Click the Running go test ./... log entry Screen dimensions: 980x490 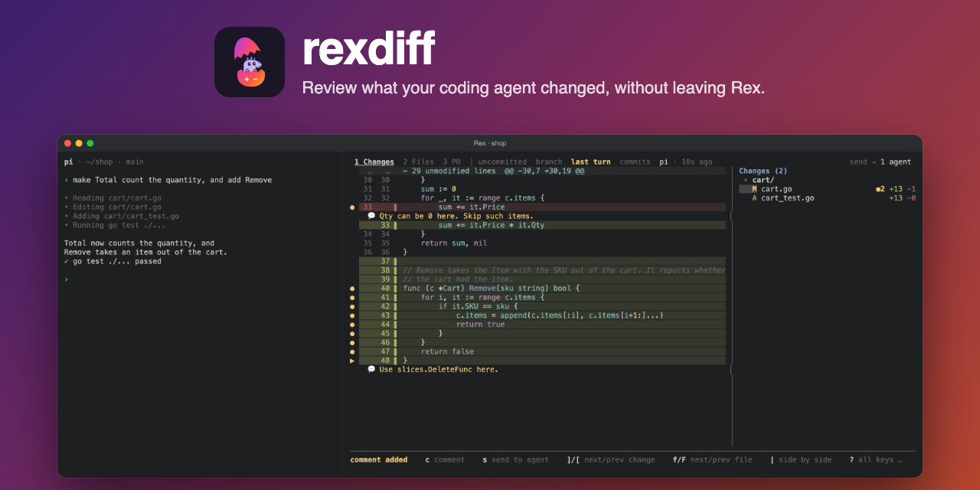(115, 225)
